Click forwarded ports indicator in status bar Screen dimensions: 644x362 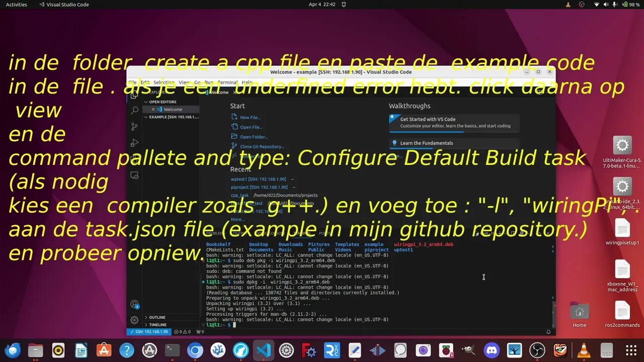pyautogui.click(x=200, y=332)
